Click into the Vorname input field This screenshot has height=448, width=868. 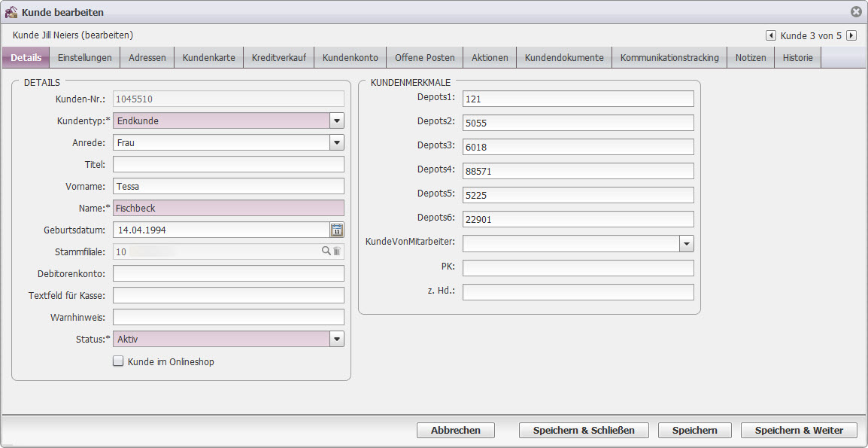(x=228, y=186)
